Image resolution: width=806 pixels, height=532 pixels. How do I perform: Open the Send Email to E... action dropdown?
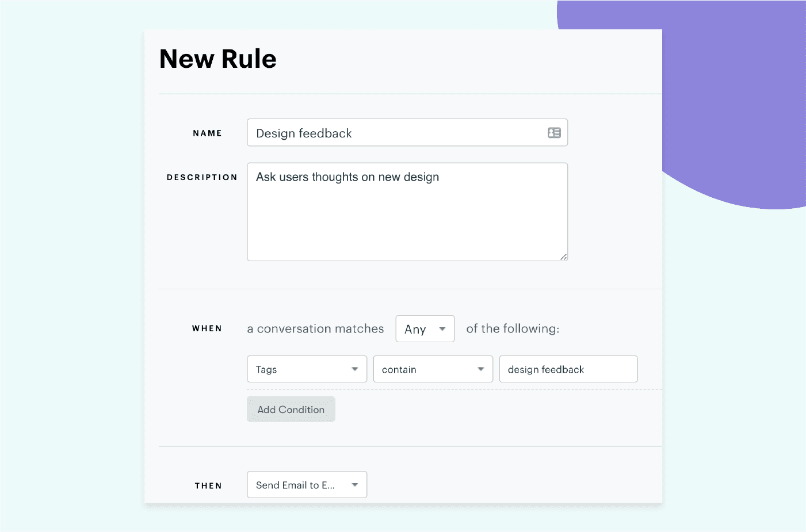(307, 484)
